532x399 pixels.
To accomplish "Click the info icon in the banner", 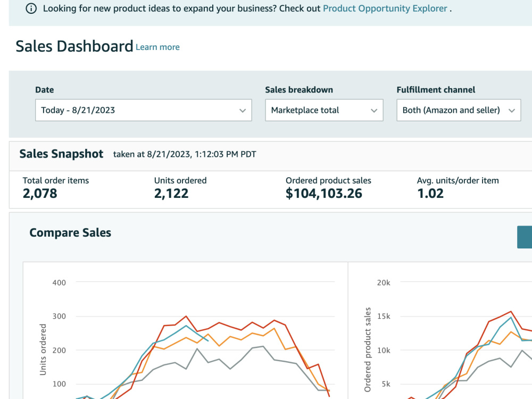I will click(x=31, y=9).
